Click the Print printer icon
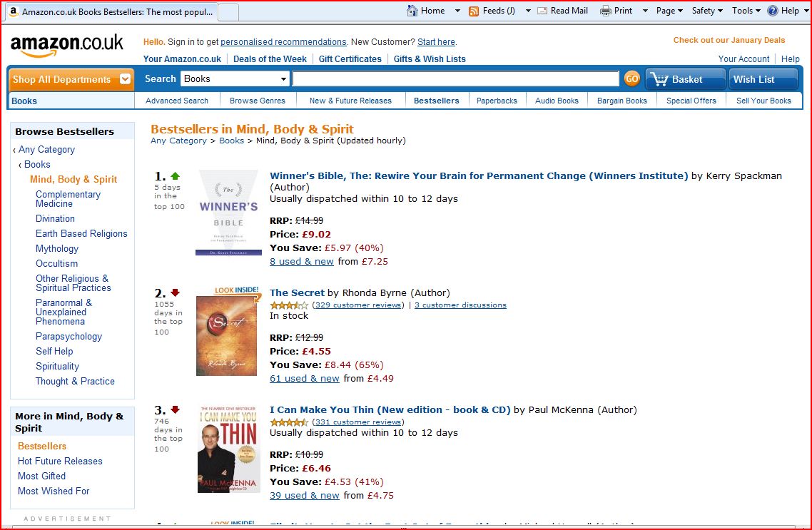812x530 pixels. (x=606, y=11)
